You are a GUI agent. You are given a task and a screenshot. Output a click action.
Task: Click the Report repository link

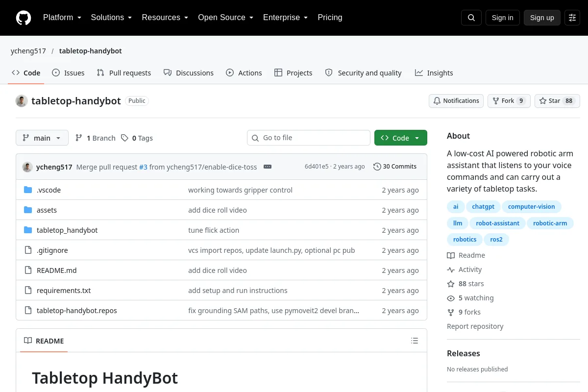475,326
